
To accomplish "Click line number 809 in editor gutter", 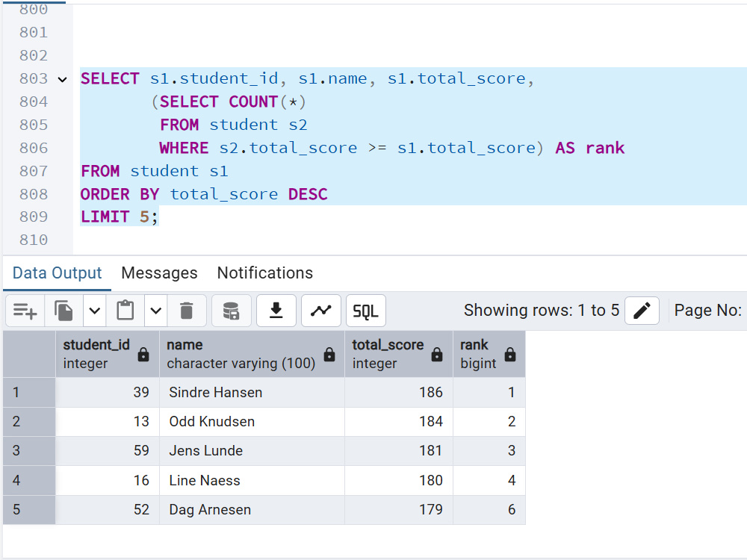I will point(34,217).
